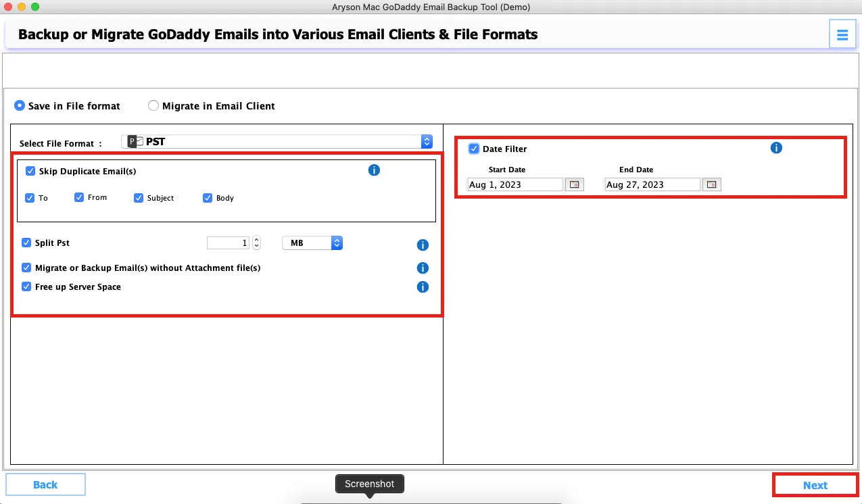The image size is (862, 504).
Task: Uncheck the To checkbox
Action: click(x=30, y=198)
